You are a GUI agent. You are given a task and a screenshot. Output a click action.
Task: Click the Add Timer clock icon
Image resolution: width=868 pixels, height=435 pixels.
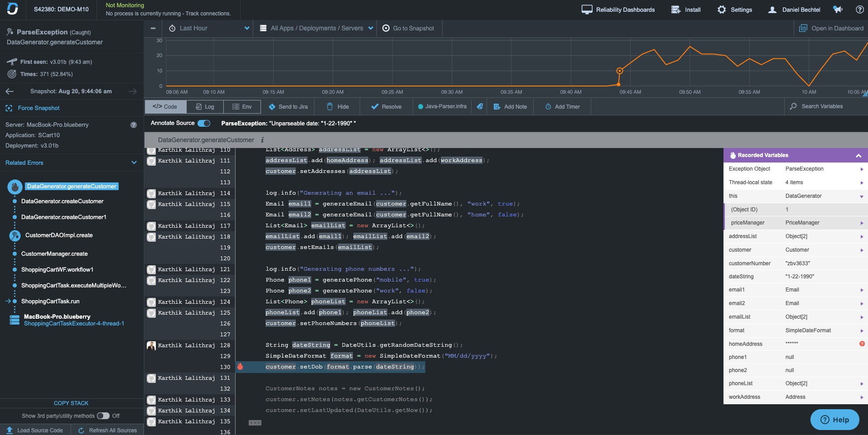click(548, 107)
